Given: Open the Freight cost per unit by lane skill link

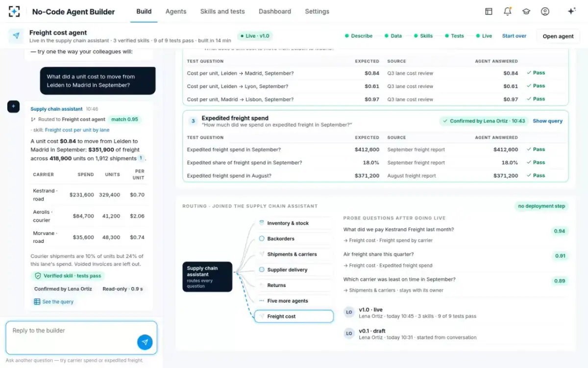Looking at the screenshot, I should coord(77,130).
